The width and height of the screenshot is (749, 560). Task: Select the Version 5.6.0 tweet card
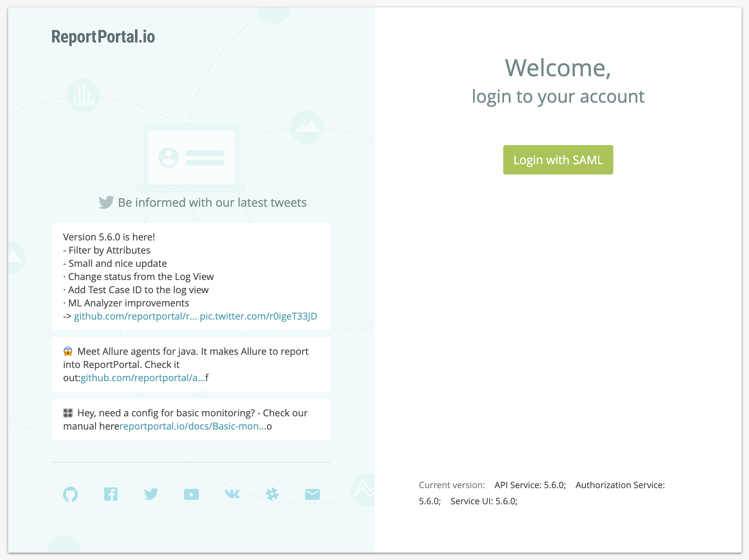(191, 276)
